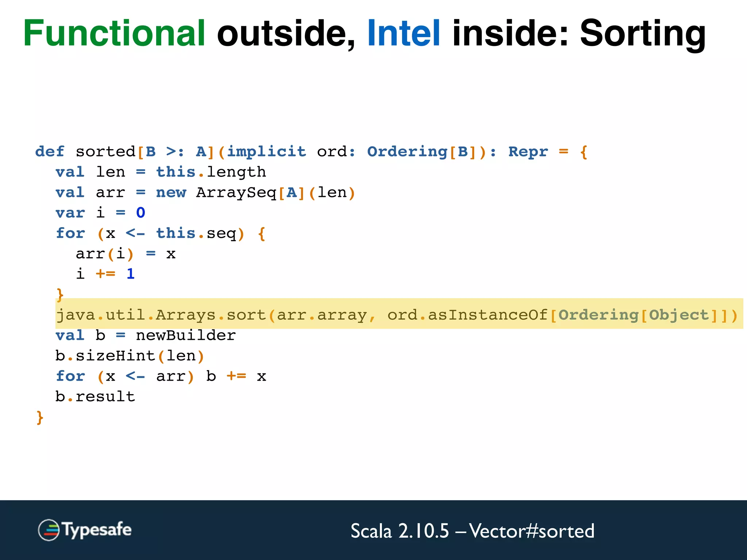Click the "Repr" return type
Image resolution: width=747 pixels, height=560 pixels.
click(x=528, y=152)
